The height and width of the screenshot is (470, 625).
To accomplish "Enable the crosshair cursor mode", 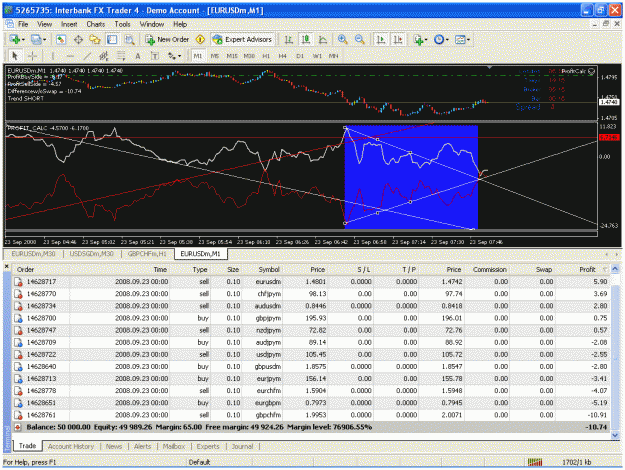I will pos(32,56).
